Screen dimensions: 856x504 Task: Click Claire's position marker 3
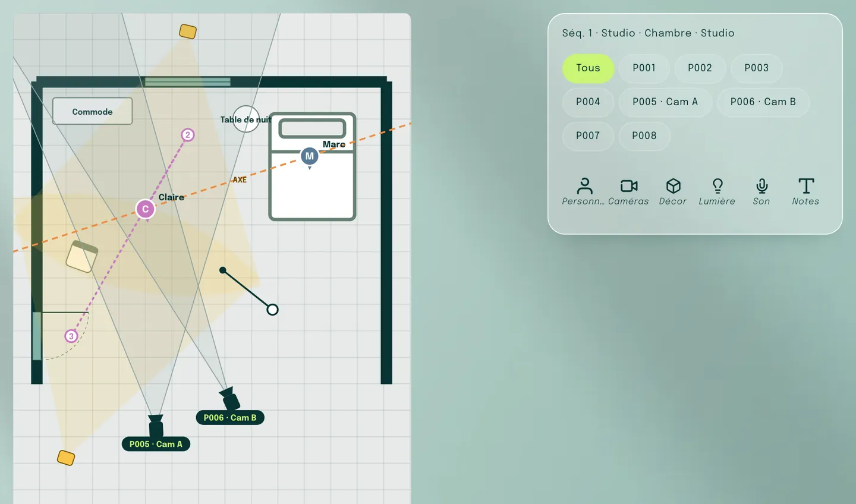click(x=71, y=336)
